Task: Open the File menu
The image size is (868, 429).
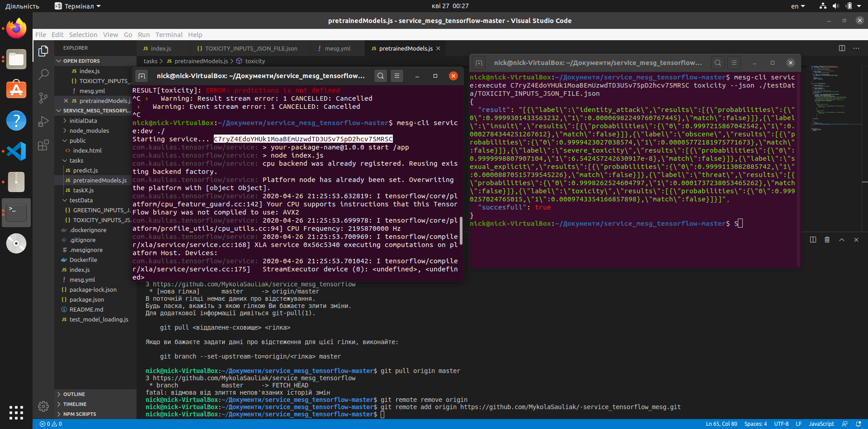Action: coord(41,35)
